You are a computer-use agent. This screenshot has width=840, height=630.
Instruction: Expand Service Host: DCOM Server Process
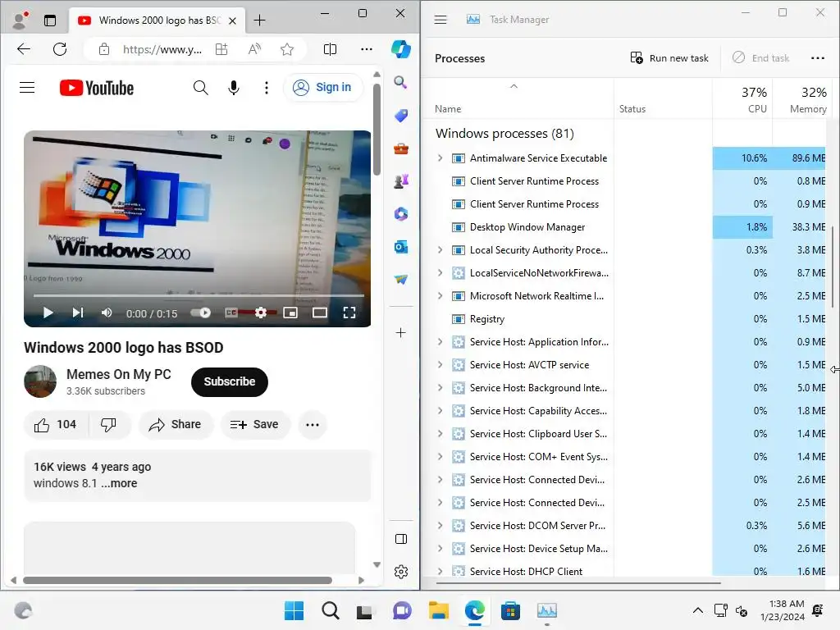pyautogui.click(x=440, y=526)
